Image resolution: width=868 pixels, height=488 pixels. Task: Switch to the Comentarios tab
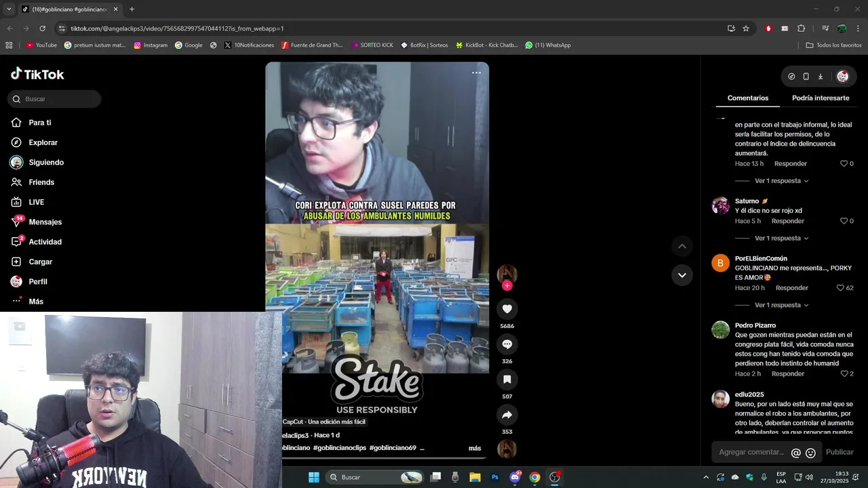tap(748, 98)
